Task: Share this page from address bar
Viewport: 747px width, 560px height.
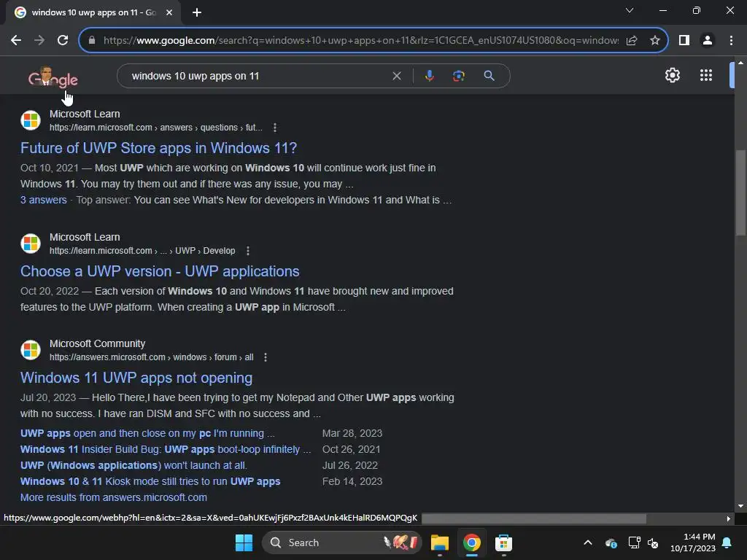Action: click(x=632, y=41)
